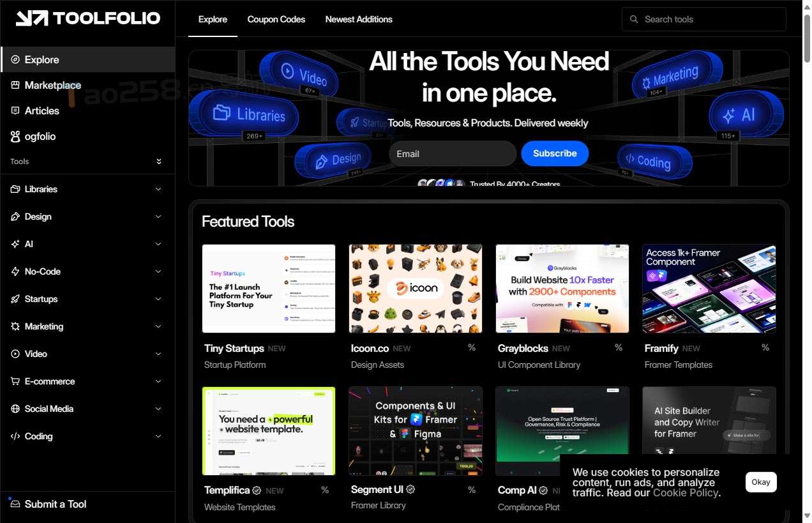This screenshot has height=523, width=812.
Task: Open the Icoon.co preview thumbnail
Action: click(x=416, y=289)
